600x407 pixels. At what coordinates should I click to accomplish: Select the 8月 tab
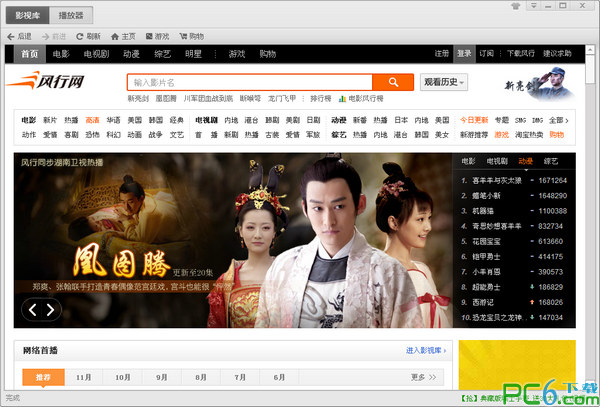point(201,378)
